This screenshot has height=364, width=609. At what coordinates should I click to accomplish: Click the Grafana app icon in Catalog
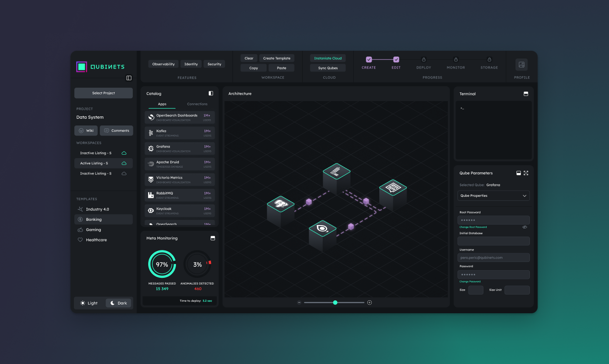[151, 148]
